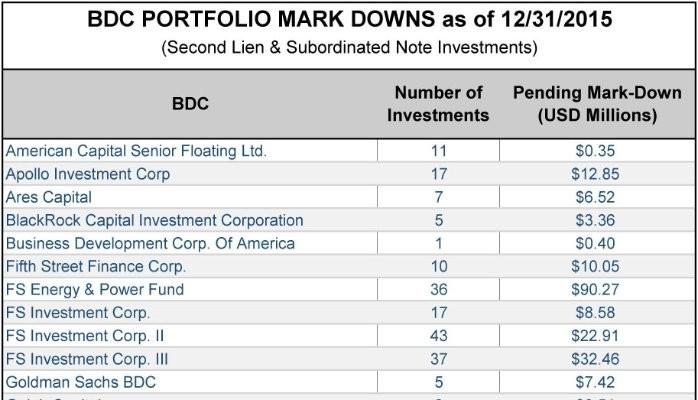Click the Pending Mark-Down column header
Screen dimensions: 698x400
pos(597,103)
